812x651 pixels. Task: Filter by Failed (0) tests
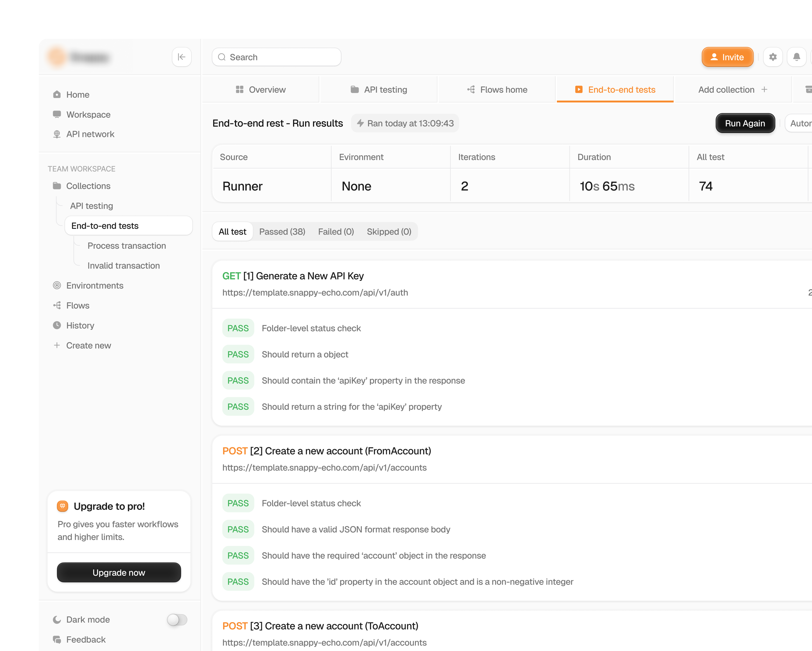point(336,232)
